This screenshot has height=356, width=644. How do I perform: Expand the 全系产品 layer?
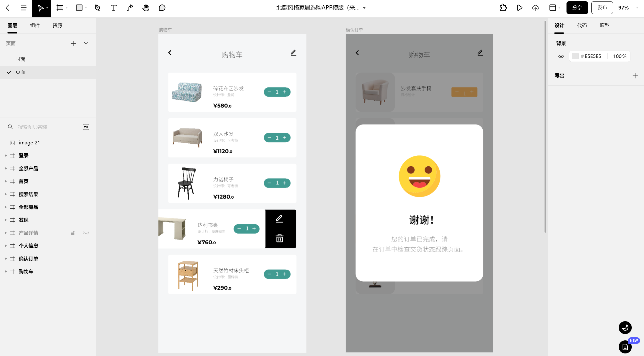(x=6, y=168)
